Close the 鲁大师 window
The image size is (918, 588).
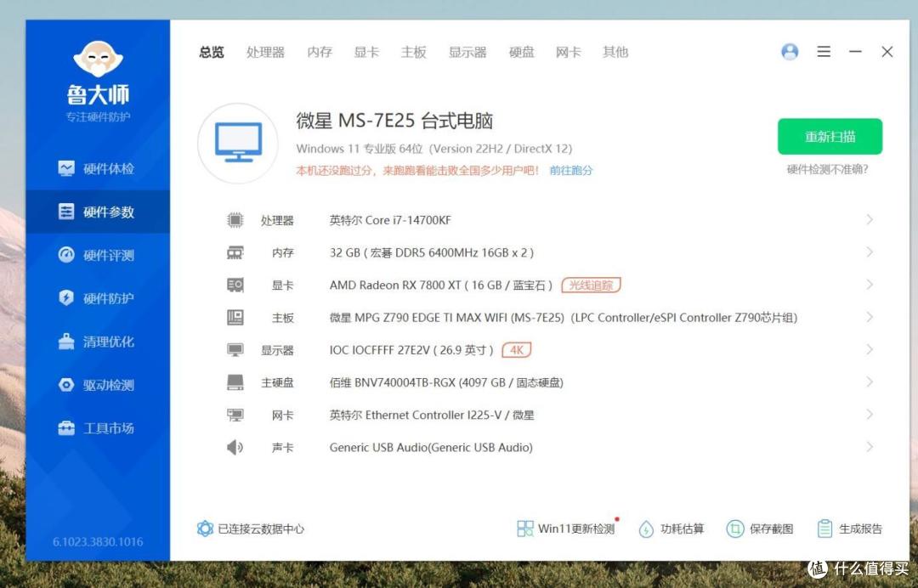pos(887,52)
